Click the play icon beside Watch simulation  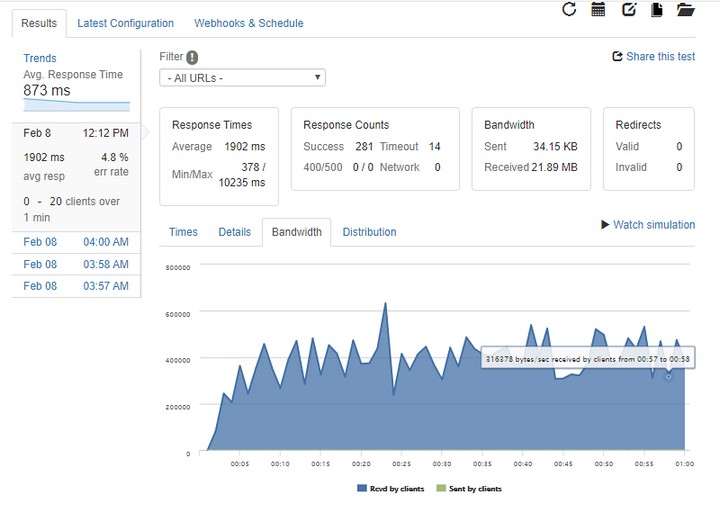point(605,225)
